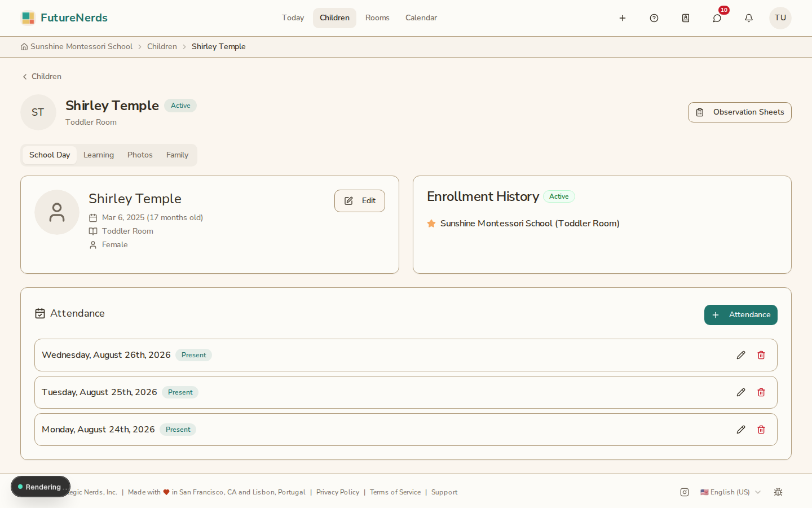Delete the Wednesday, August 26th attendance entry
Screen dimensions: 812x508
[x=761, y=355]
